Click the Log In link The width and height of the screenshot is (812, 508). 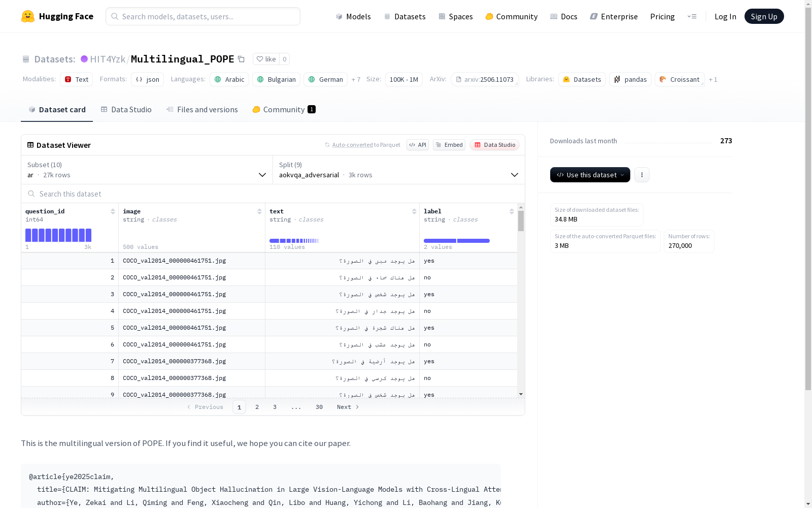point(725,16)
